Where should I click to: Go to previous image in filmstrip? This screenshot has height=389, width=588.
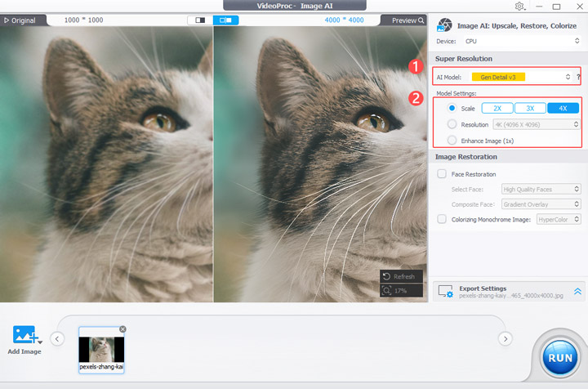(57, 338)
